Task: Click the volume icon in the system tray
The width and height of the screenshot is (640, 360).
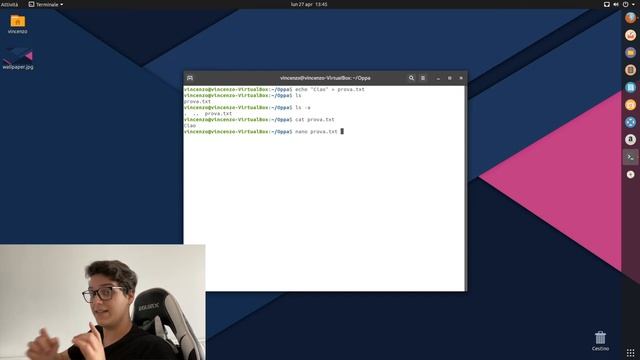Action: click(616, 4)
